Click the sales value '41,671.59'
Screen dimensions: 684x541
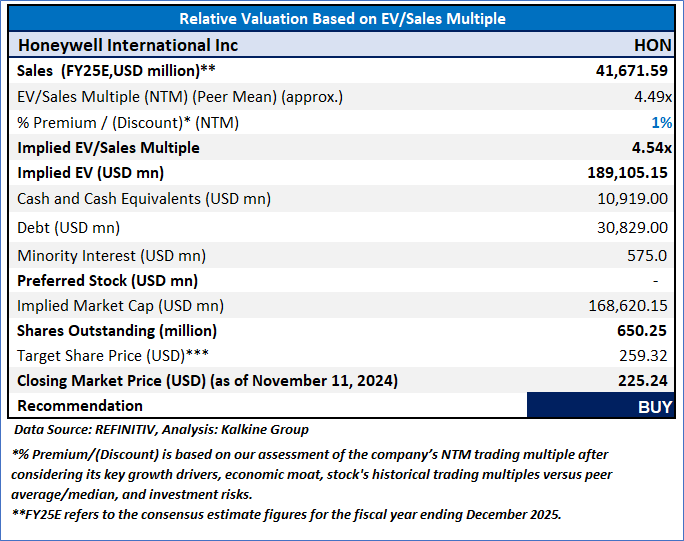click(632, 71)
